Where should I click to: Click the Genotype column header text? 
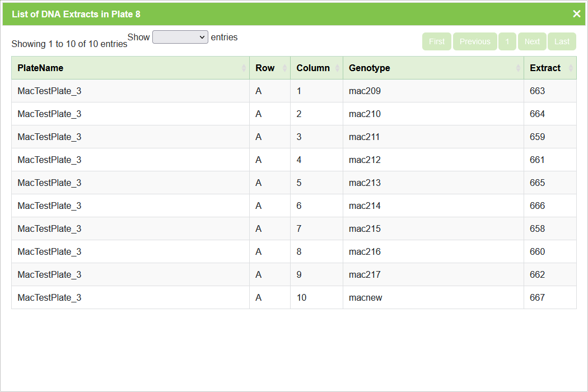pos(370,68)
